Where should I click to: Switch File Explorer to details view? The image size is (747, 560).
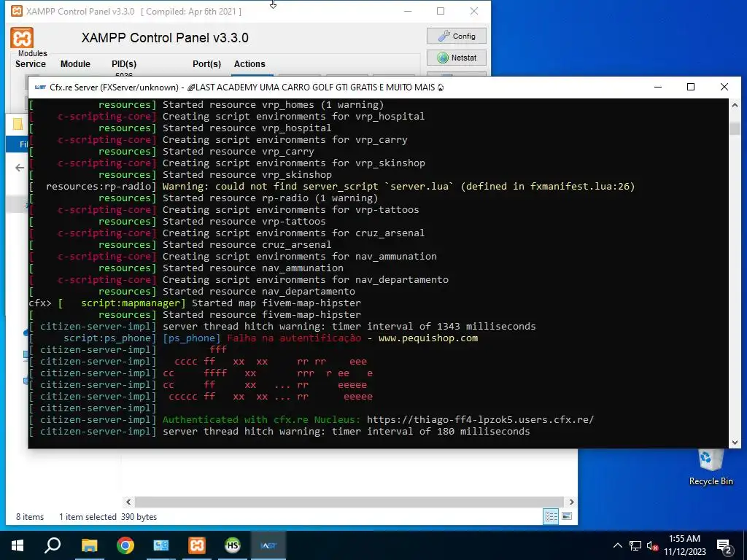tap(551, 517)
